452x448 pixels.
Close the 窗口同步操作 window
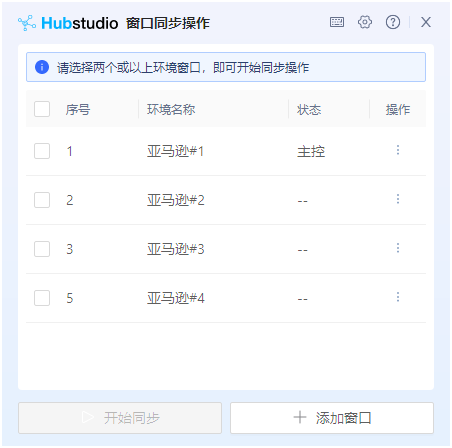click(426, 22)
